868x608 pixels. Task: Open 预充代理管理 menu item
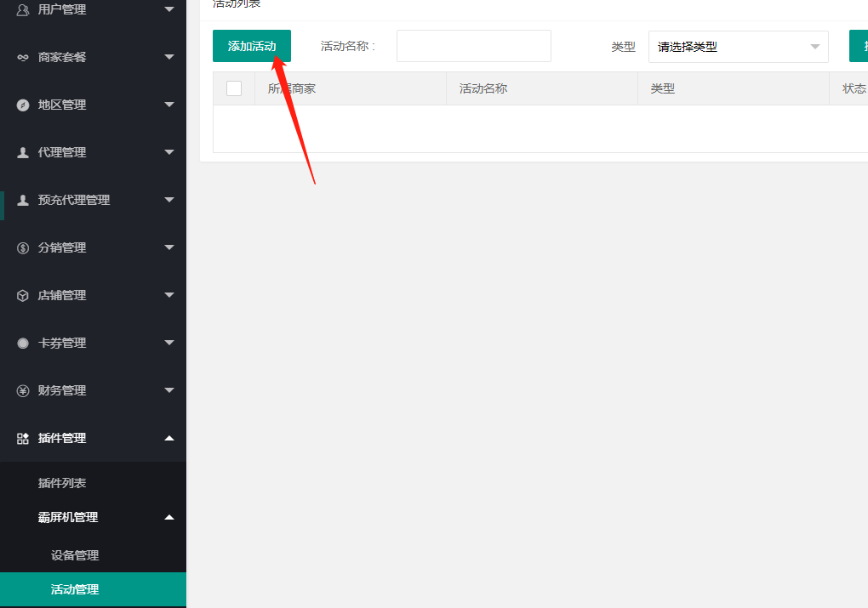tap(93, 200)
